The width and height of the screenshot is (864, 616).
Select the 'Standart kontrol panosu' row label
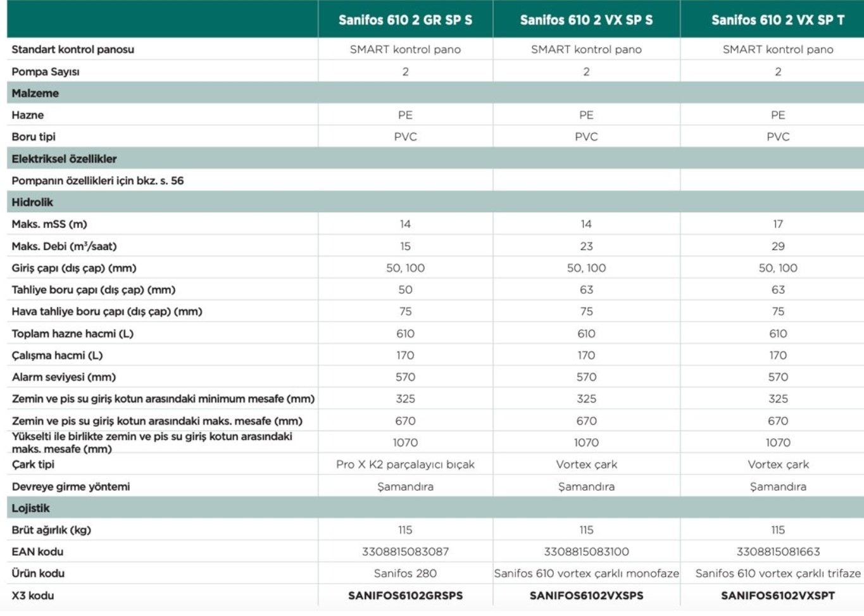(73, 49)
